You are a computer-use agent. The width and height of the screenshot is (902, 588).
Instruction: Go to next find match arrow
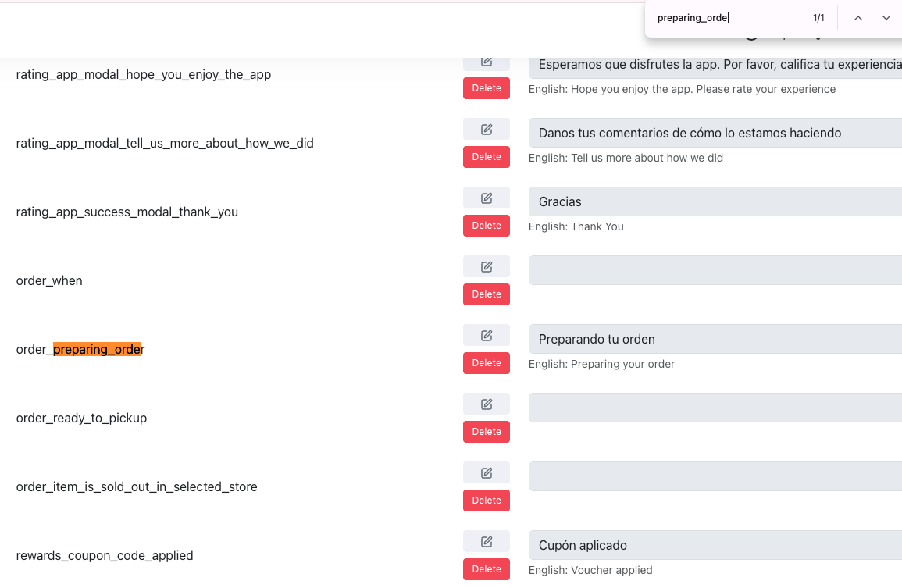pyautogui.click(x=886, y=18)
